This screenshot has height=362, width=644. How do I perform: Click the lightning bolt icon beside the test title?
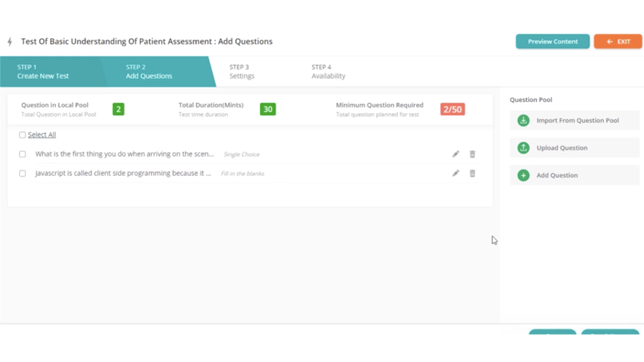coord(10,41)
